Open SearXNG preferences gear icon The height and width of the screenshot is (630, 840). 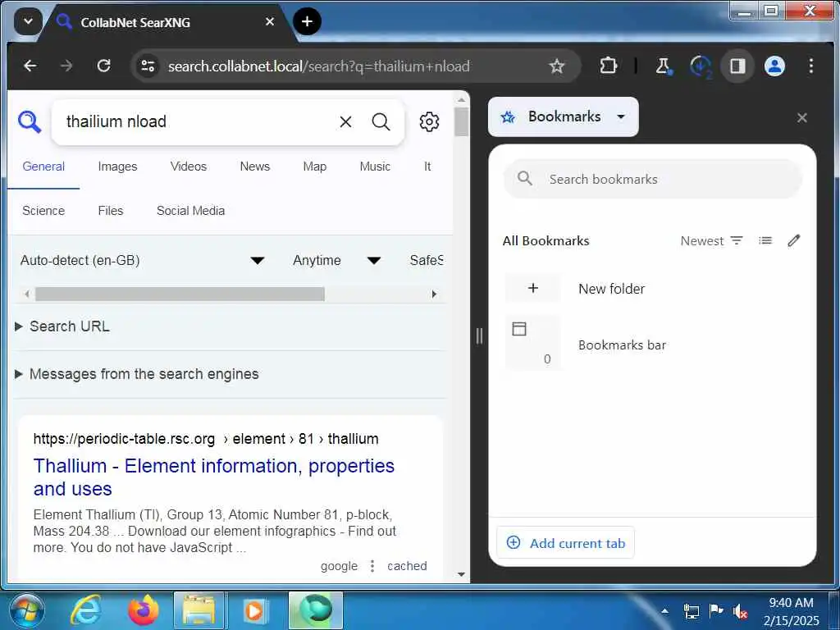(429, 121)
